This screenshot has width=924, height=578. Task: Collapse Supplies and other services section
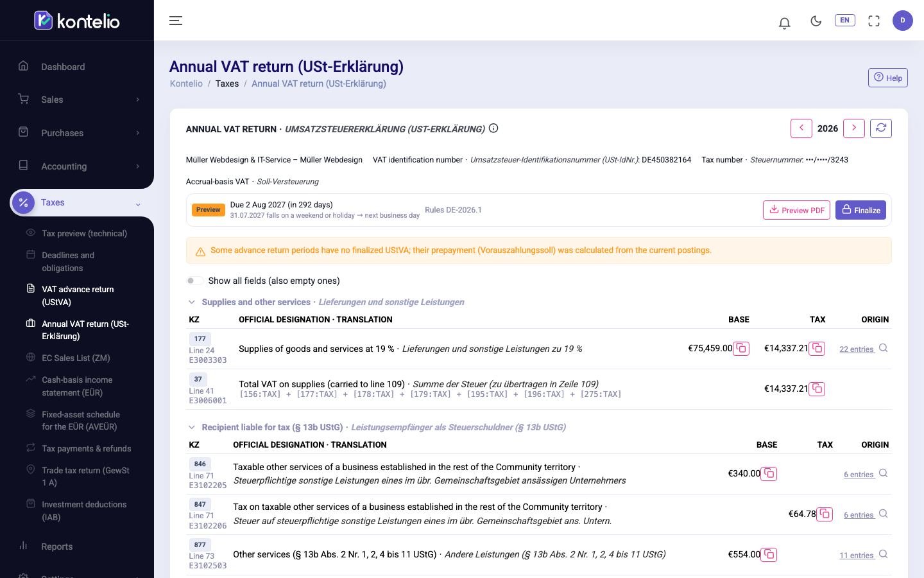click(x=191, y=302)
